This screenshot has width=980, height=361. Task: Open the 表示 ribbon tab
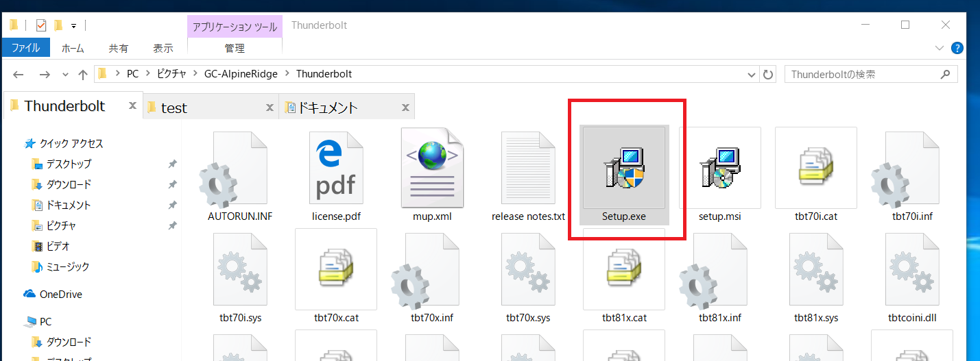pyautogui.click(x=163, y=49)
